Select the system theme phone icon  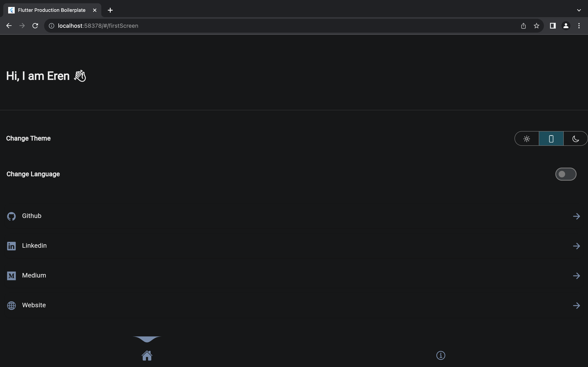(x=551, y=139)
